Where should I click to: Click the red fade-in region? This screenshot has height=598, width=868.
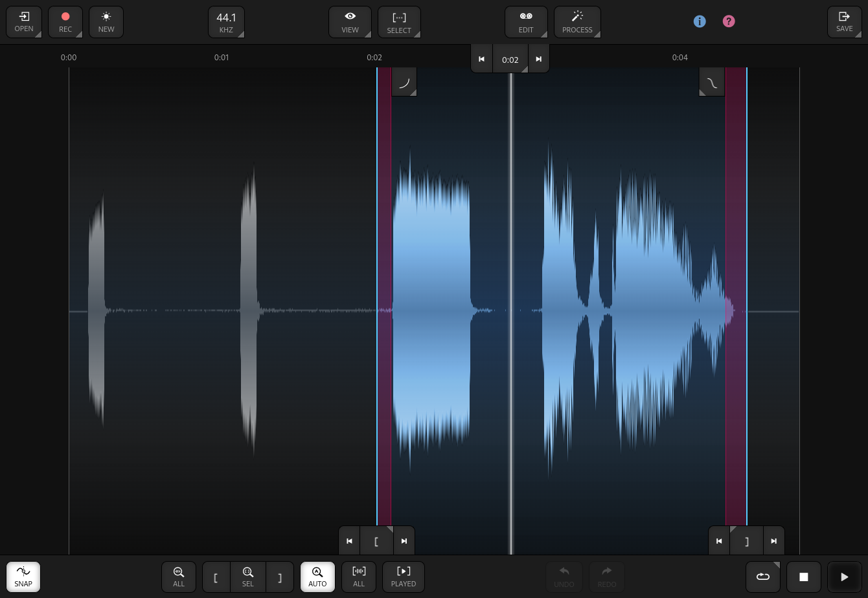point(385,298)
